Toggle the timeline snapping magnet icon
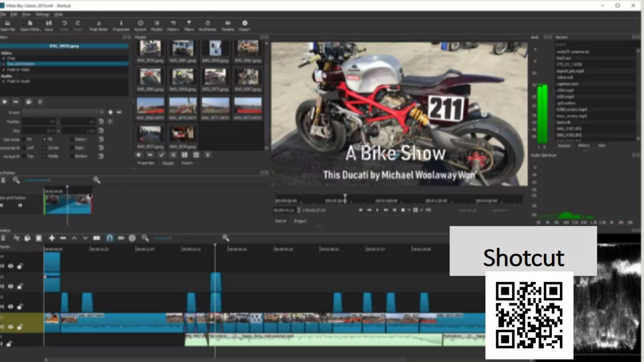The height and width of the screenshot is (362, 644). (x=109, y=238)
